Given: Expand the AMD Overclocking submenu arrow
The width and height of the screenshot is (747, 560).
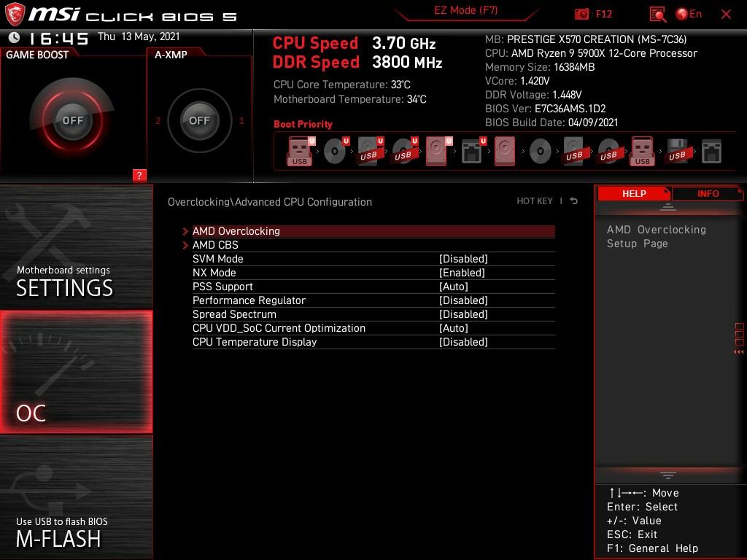Looking at the screenshot, I should click(185, 231).
